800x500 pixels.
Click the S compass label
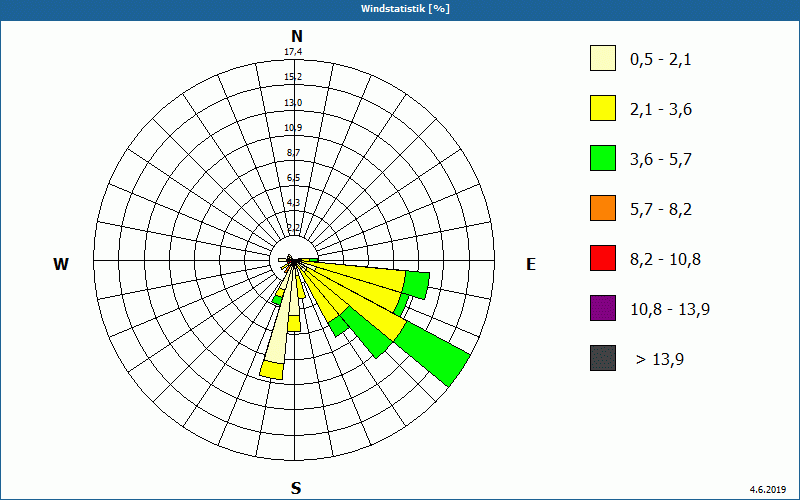pyautogui.click(x=296, y=488)
